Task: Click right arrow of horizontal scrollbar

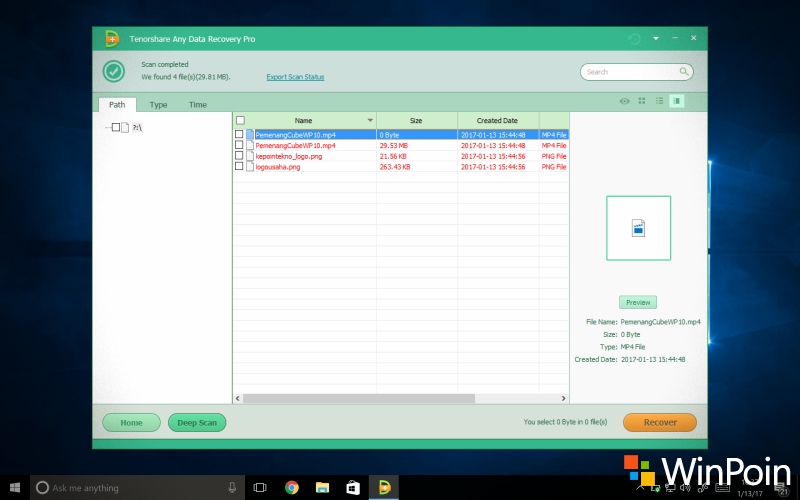Action: [563, 398]
